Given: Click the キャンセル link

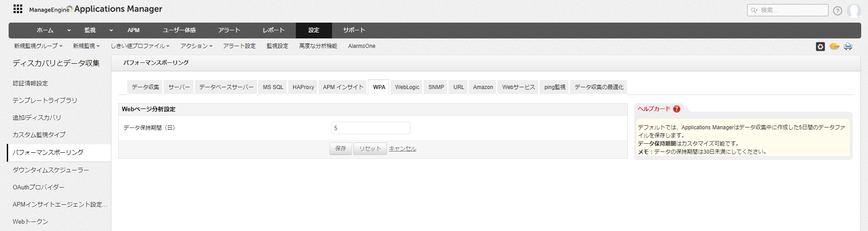Looking at the screenshot, I should [402, 149].
